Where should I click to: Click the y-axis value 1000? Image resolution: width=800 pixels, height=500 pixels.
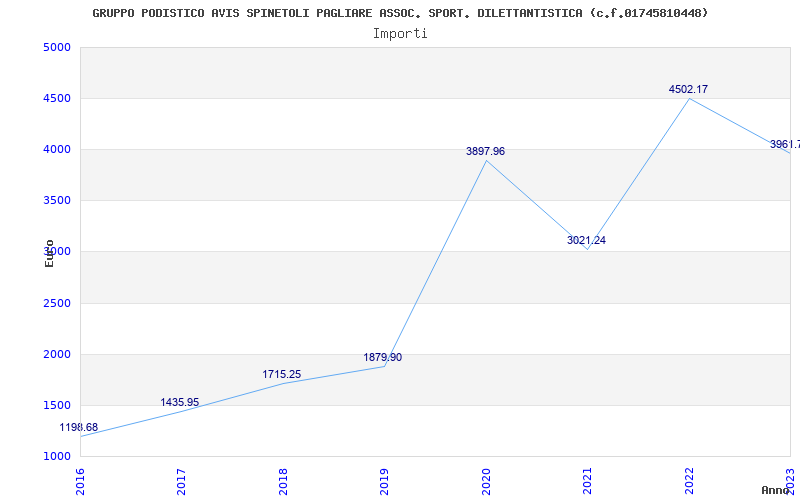click(57, 457)
